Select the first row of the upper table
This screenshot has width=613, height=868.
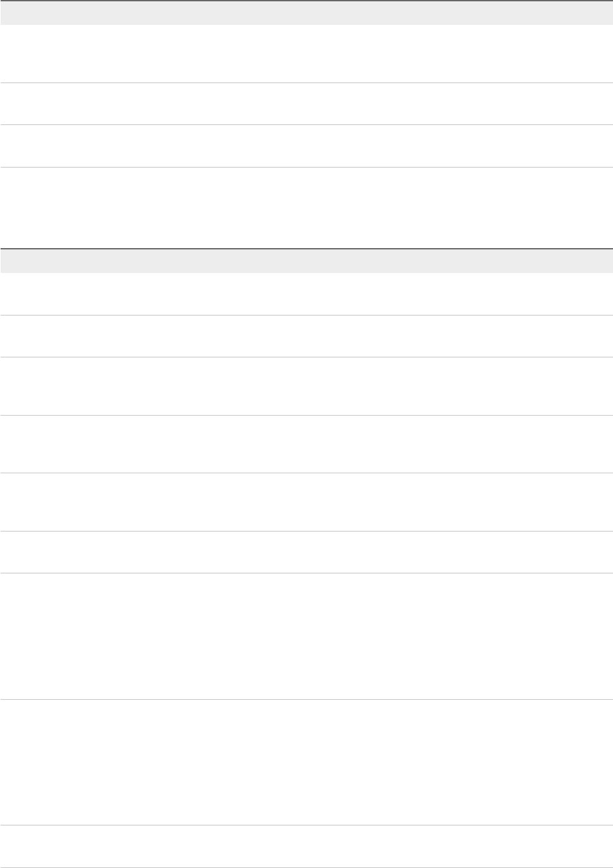pos(306,54)
